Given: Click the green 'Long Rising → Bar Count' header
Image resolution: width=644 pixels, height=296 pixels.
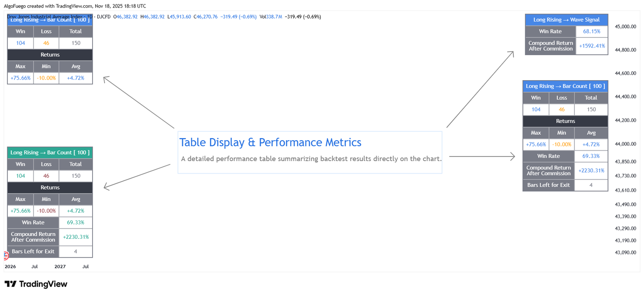Looking at the screenshot, I should coord(50,153).
